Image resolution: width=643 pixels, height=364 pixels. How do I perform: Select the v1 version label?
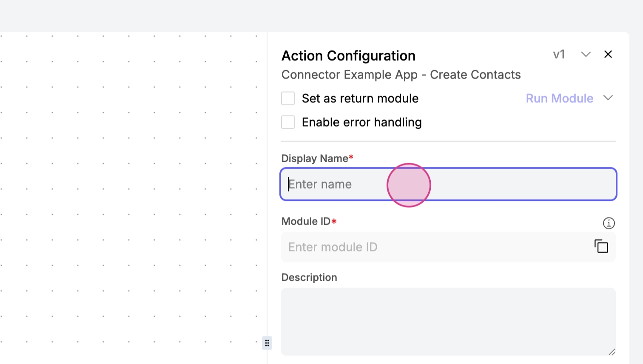tap(559, 54)
